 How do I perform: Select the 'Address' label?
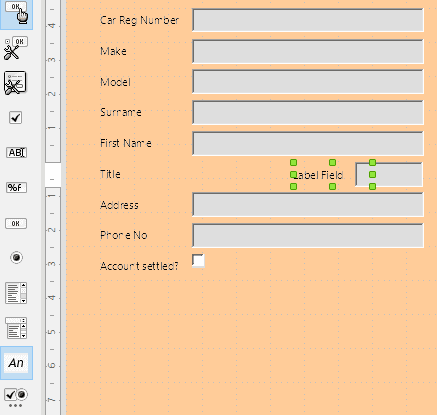tap(119, 205)
